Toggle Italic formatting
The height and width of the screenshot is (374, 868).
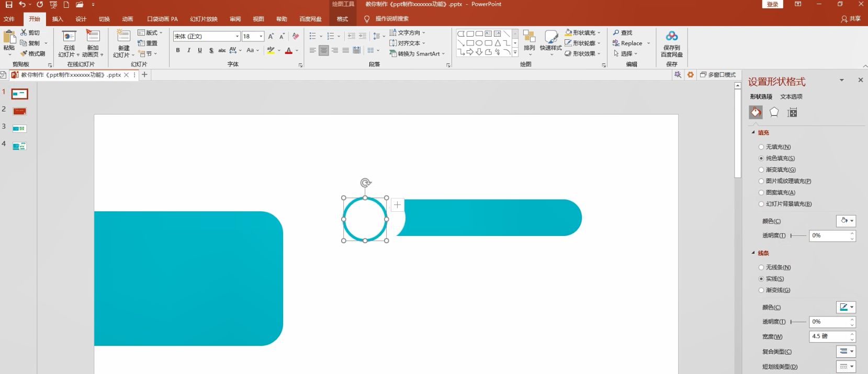tap(189, 50)
